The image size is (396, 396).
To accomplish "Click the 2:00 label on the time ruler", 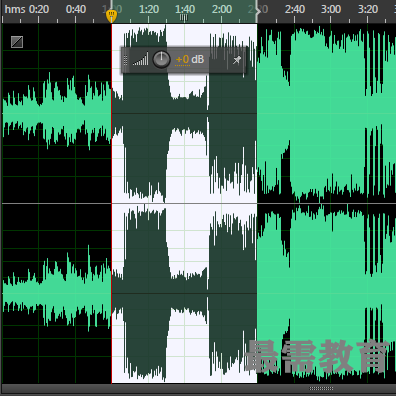I will (222, 9).
